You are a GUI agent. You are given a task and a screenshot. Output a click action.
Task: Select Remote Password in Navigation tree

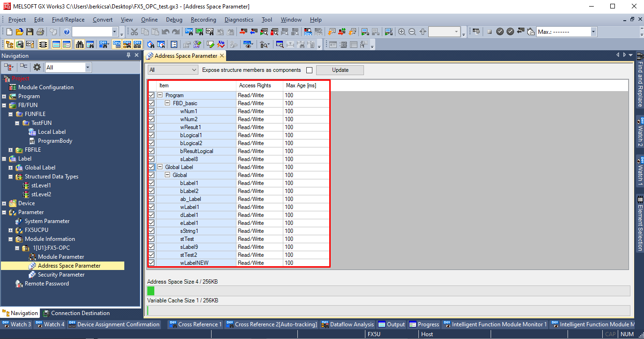46,284
